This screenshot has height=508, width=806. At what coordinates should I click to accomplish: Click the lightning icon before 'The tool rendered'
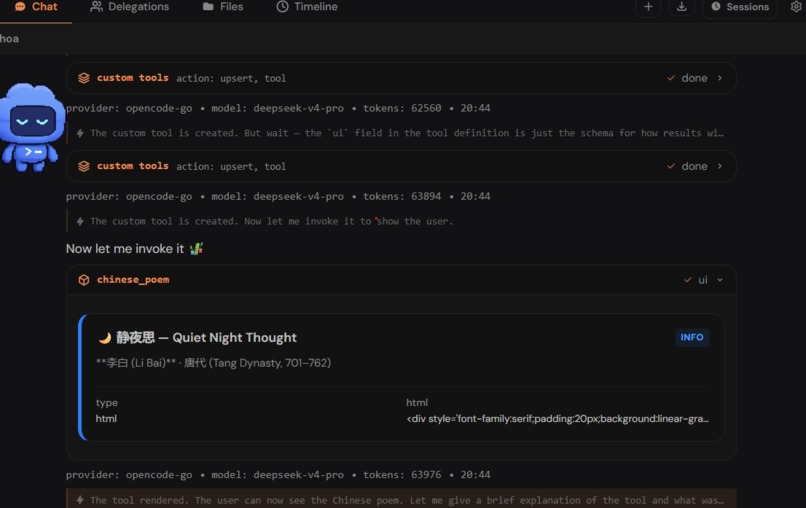coord(80,500)
